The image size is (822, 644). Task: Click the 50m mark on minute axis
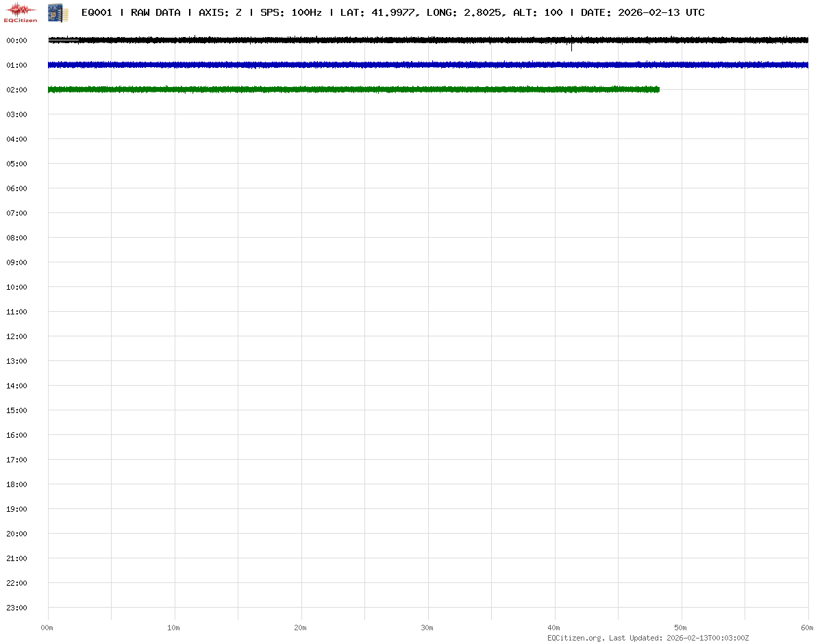pos(681,628)
